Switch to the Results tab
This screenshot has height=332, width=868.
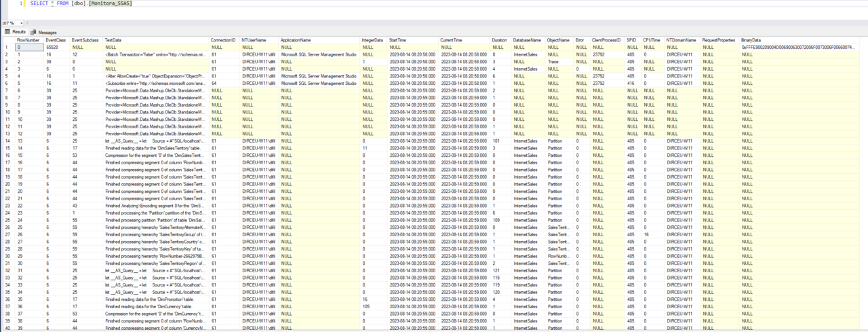pos(18,32)
